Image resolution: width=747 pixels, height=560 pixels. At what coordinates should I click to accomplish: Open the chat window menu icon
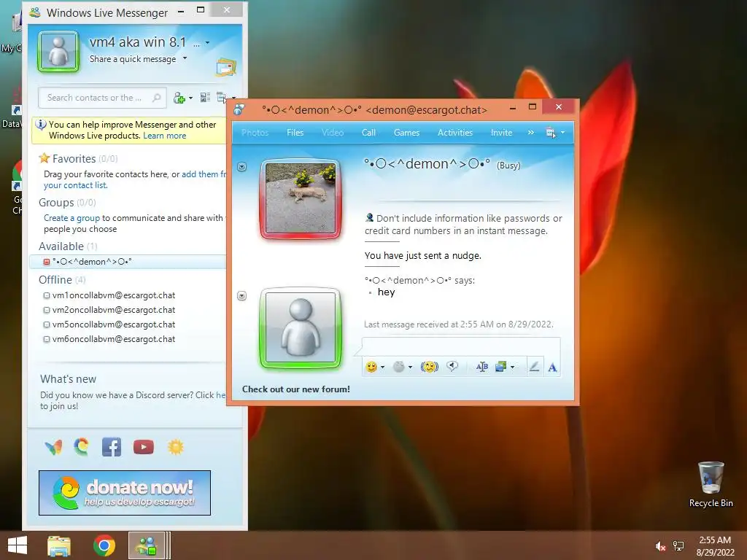pyautogui.click(x=551, y=133)
